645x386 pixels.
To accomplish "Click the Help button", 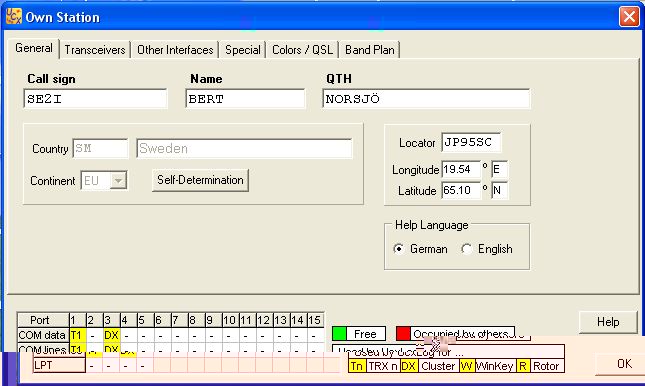I will tap(608, 322).
